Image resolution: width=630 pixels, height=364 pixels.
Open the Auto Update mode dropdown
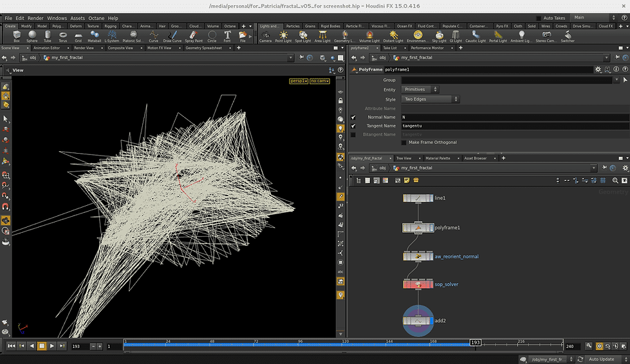pyautogui.click(x=607, y=359)
